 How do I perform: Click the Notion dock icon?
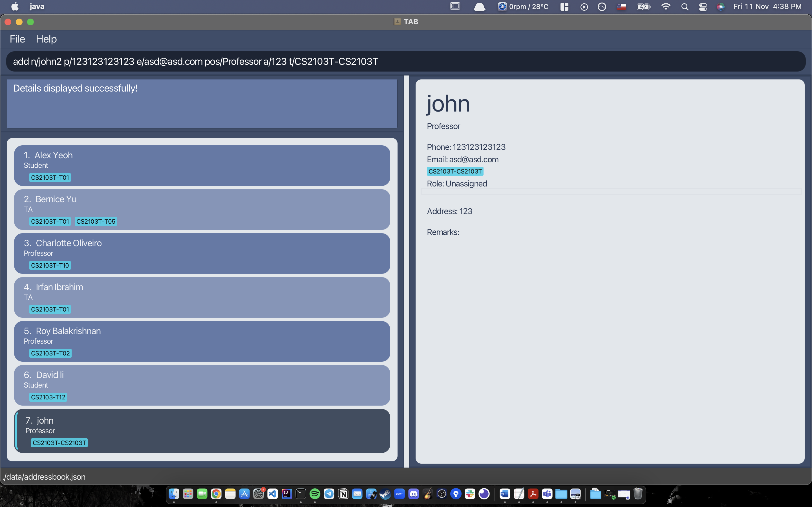[x=343, y=493]
